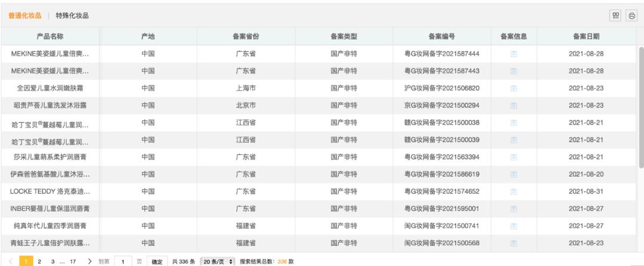Viewport: 644px width, 266px height.
Task: Click the print table icon
Action: coord(631,16)
